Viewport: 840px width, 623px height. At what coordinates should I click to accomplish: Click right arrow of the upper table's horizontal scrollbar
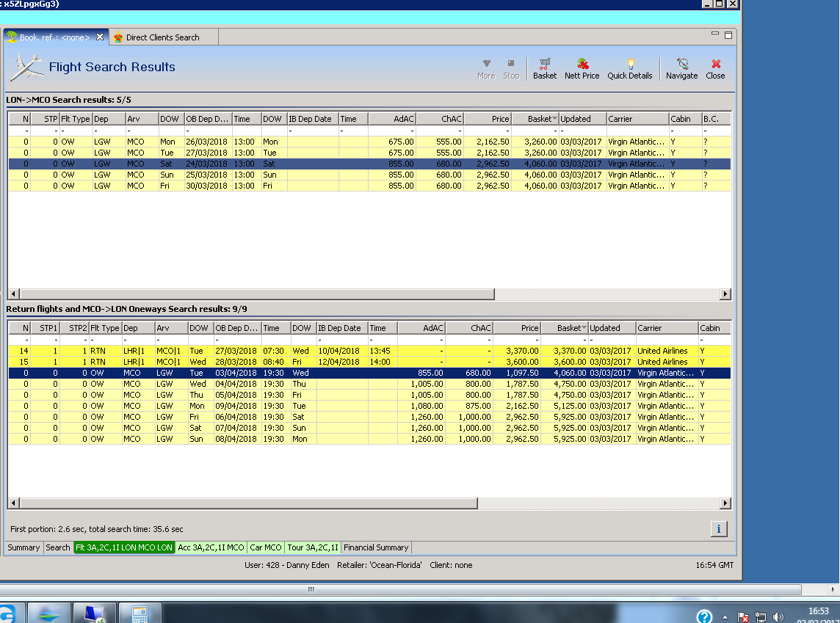[x=725, y=294]
